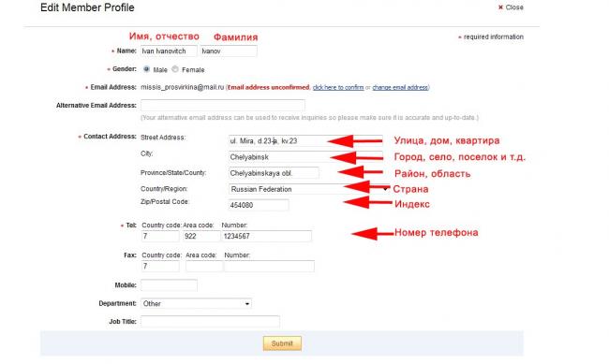Click the Tel number field with 1234567

pyautogui.click(x=266, y=236)
